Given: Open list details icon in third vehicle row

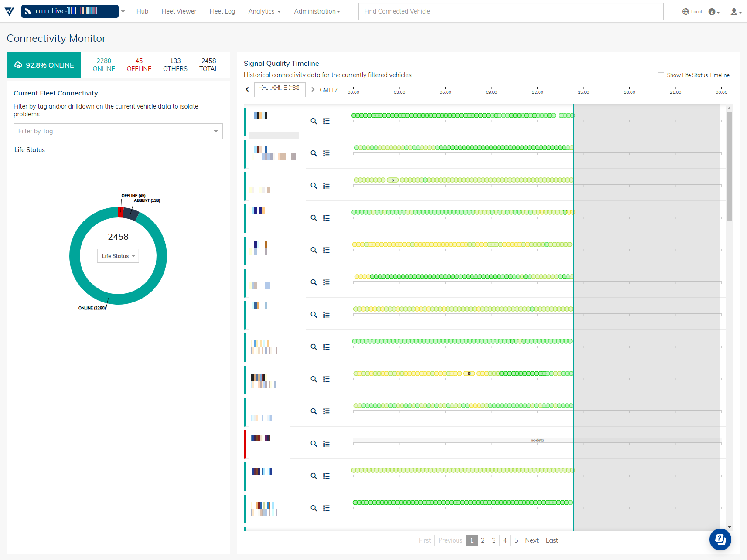Looking at the screenshot, I should tap(326, 186).
